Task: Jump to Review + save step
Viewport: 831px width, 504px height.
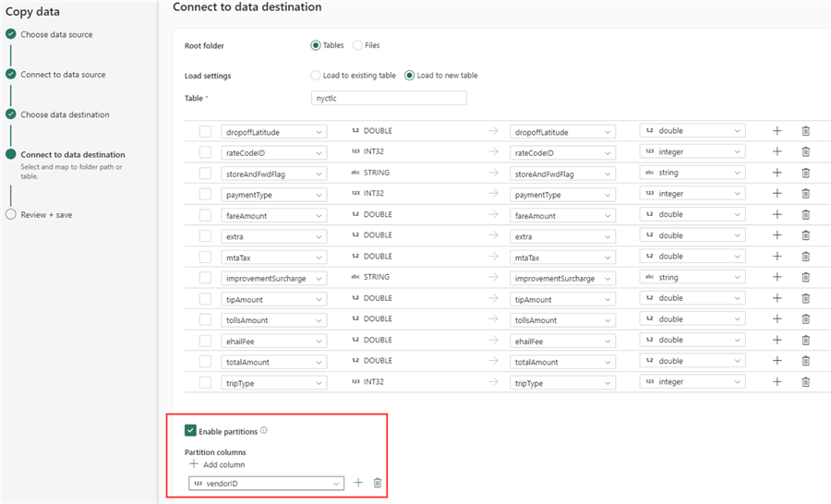Action: (46, 215)
